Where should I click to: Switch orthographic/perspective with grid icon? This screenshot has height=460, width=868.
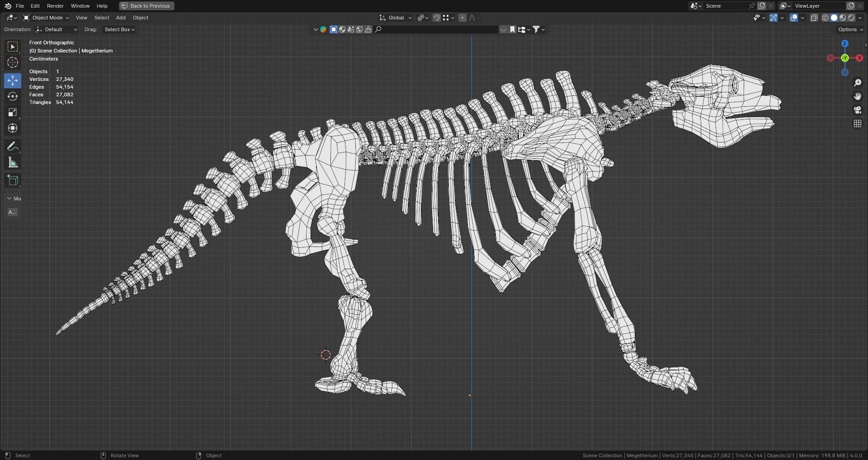(857, 123)
